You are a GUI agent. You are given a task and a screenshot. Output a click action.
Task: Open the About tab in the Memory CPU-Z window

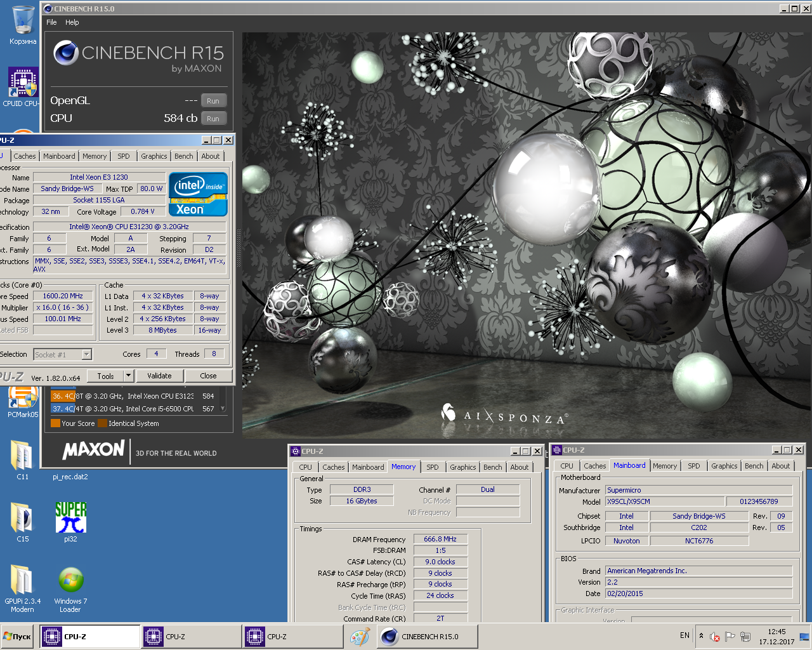pyautogui.click(x=519, y=467)
